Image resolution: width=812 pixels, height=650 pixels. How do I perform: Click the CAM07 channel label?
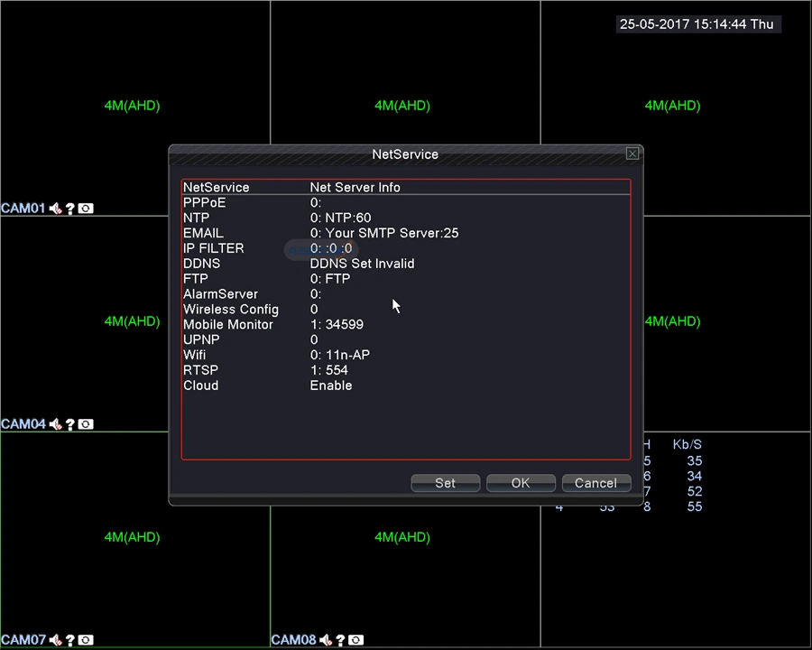(23, 640)
